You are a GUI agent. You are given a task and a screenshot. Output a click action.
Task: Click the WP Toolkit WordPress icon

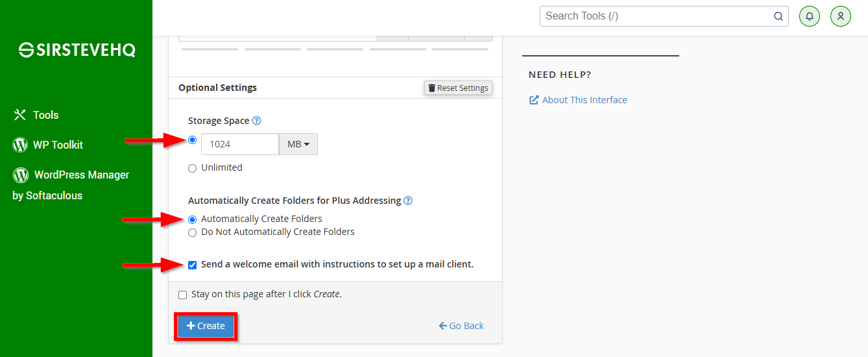(x=20, y=145)
